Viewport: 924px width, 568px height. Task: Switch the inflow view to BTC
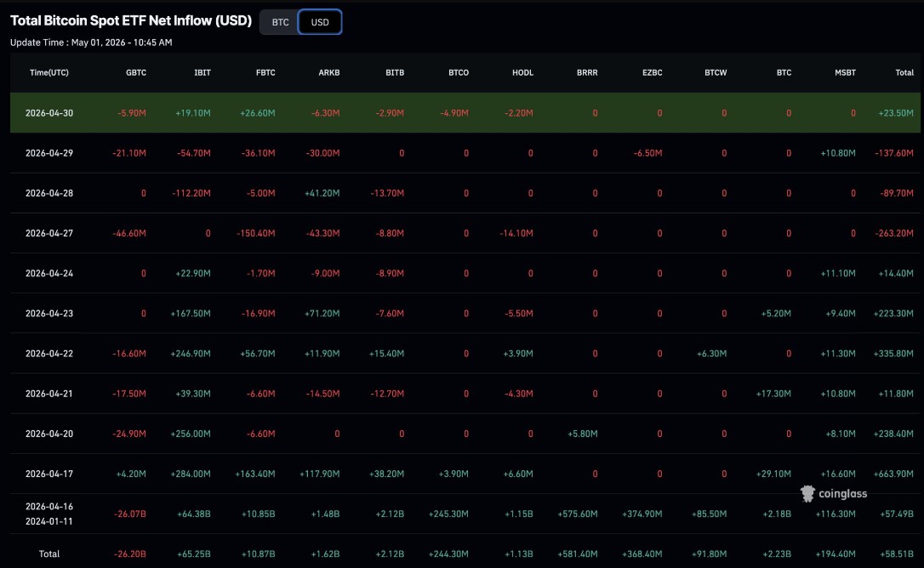(280, 22)
